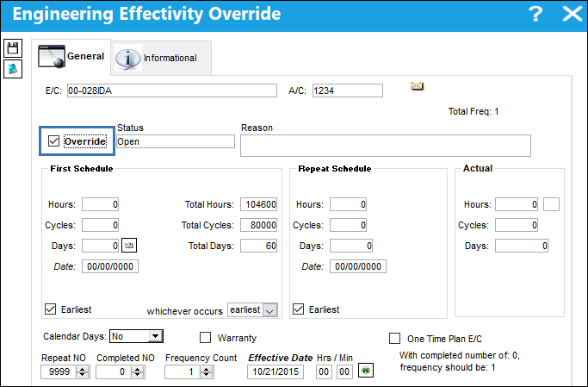Click the second Hrs / Min field

point(344,371)
